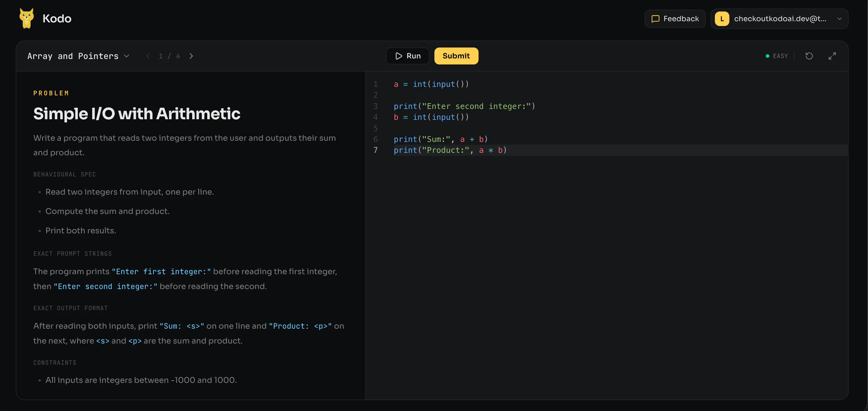Viewport: 868px width, 411px height.
Task: Click the Feedback speech bubble icon
Action: pos(655,19)
